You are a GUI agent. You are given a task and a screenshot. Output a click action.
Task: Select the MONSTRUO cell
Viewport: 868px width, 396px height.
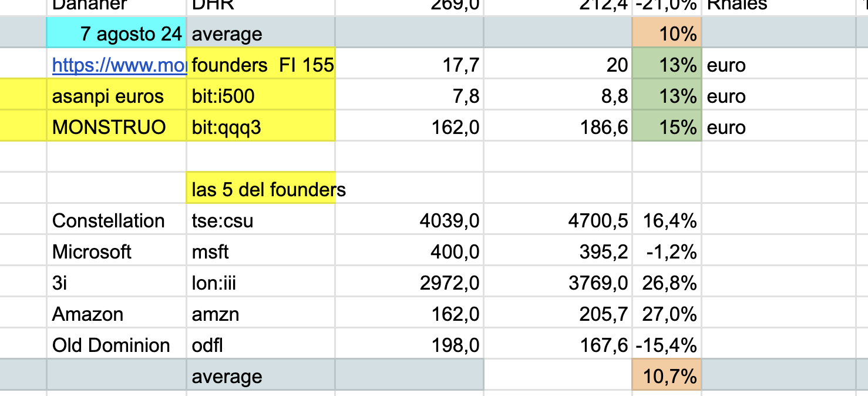point(117,127)
